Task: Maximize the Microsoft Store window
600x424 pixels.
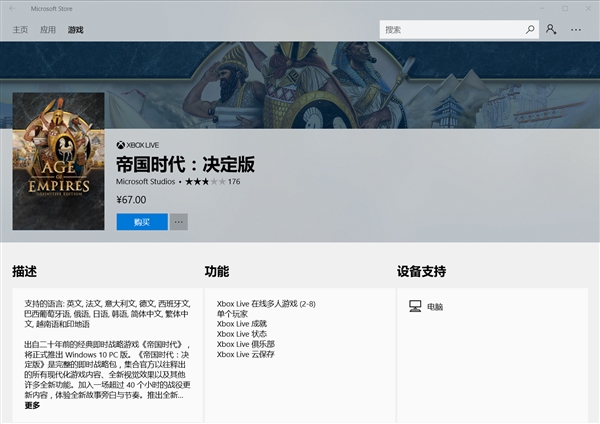Action: click(x=565, y=8)
